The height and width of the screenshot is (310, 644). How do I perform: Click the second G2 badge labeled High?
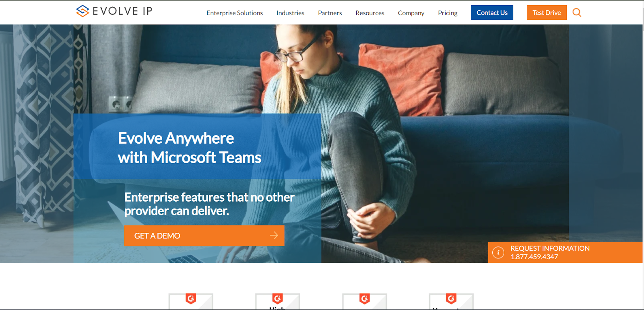click(x=278, y=301)
